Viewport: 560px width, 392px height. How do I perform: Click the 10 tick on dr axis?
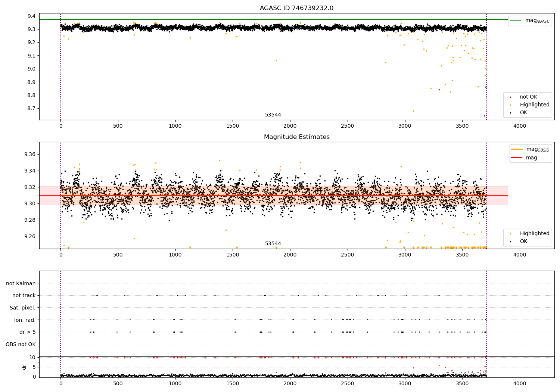32,357
